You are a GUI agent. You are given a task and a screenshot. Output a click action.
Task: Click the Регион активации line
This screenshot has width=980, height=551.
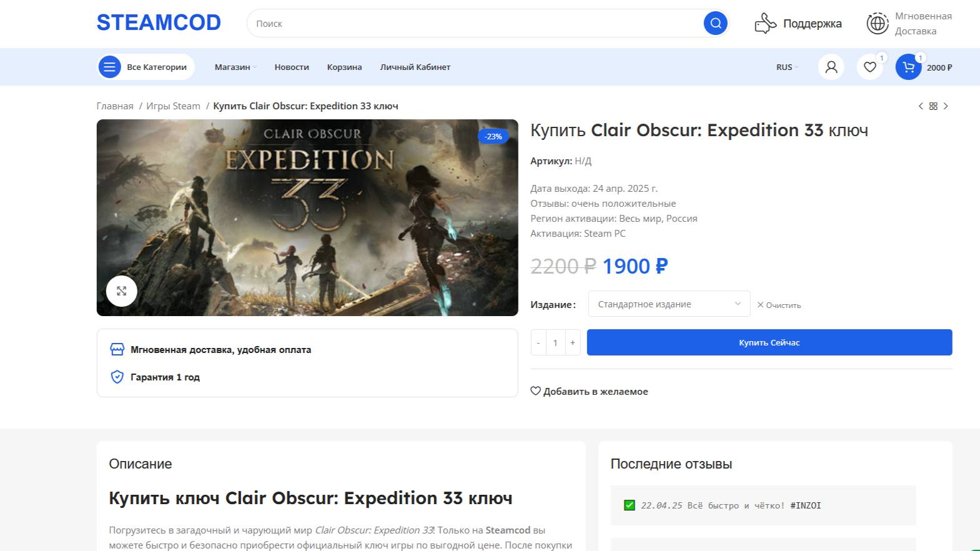click(x=614, y=219)
